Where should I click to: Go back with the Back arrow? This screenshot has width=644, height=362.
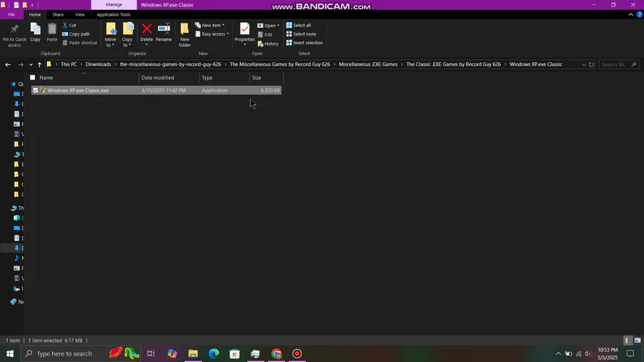(8, 64)
